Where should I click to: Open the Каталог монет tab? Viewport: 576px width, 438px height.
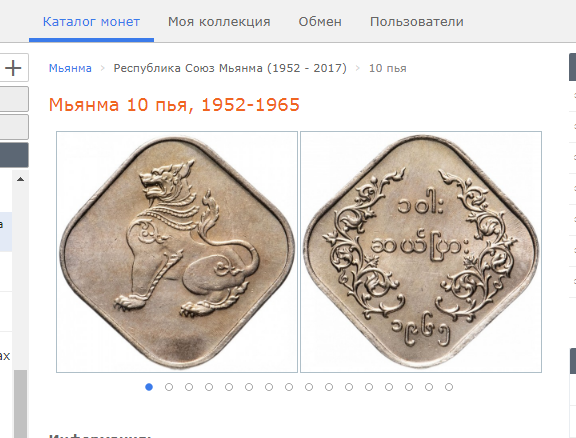91,22
